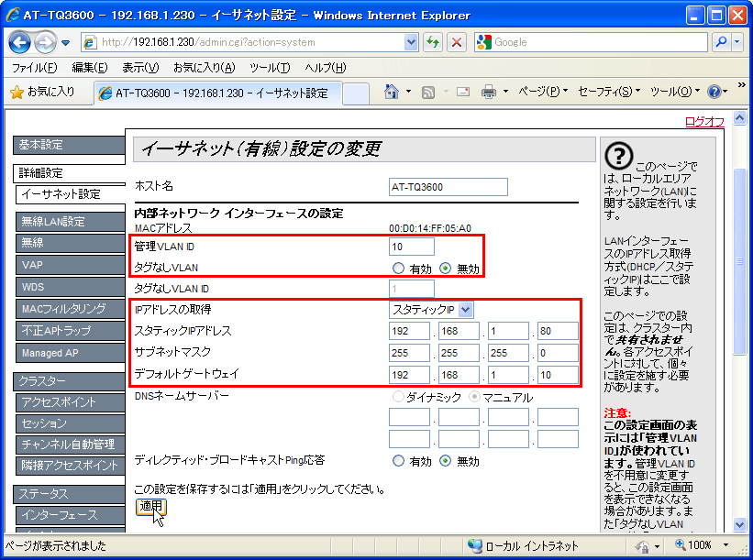Image resolution: width=753 pixels, height=560 pixels.
Task: Open the recent pages dropdown arrow
Action: click(x=66, y=43)
